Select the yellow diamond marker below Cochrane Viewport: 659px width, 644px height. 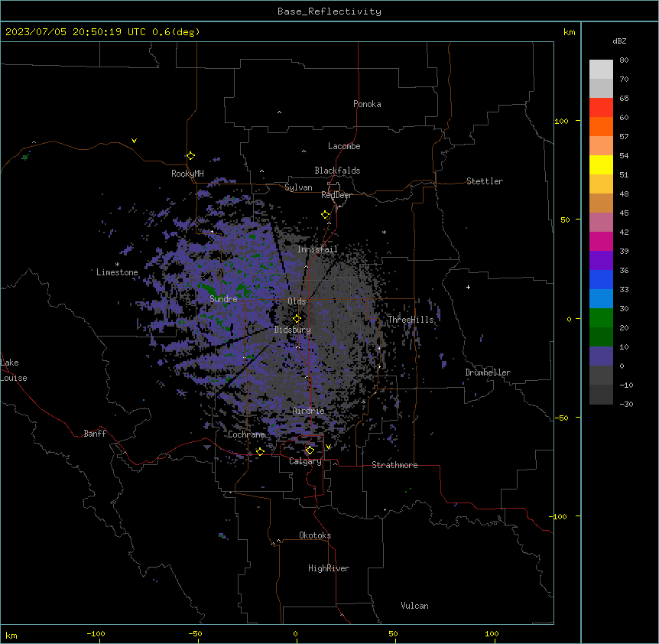[x=260, y=451]
